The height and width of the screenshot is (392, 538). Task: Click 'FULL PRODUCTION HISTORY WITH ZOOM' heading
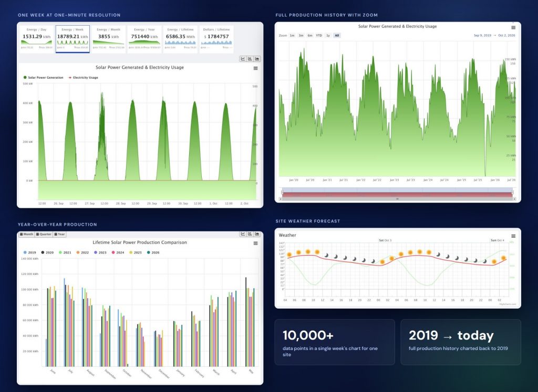pos(327,15)
